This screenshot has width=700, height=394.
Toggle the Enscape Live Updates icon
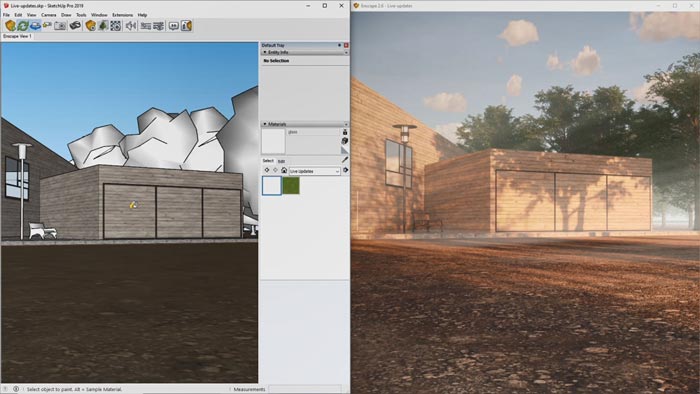pyautogui.click(x=23, y=26)
